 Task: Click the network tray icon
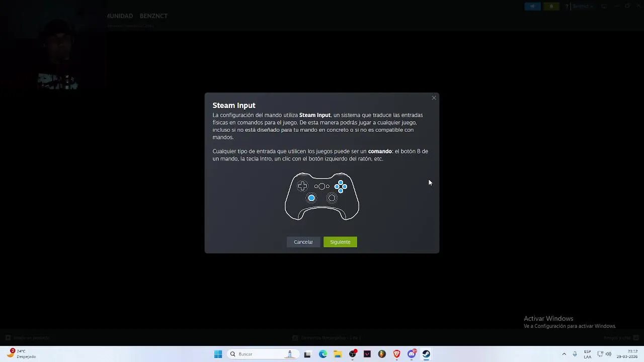[600, 354]
